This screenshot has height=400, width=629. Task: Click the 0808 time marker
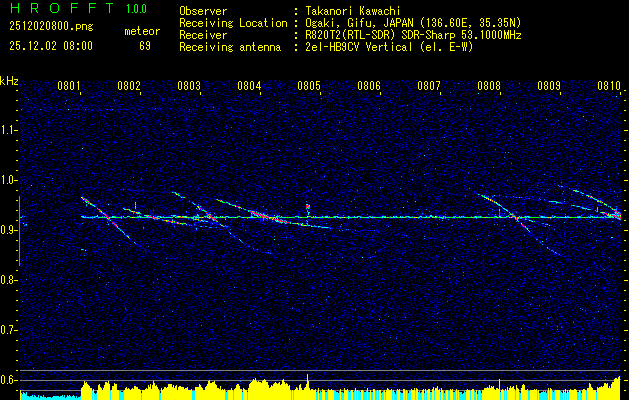pos(489,86)
